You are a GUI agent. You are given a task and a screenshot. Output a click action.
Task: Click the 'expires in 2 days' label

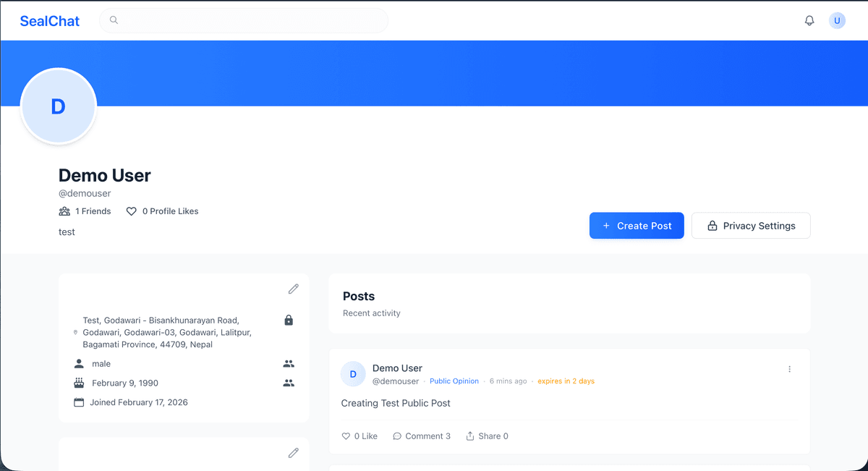coord(566,381)
